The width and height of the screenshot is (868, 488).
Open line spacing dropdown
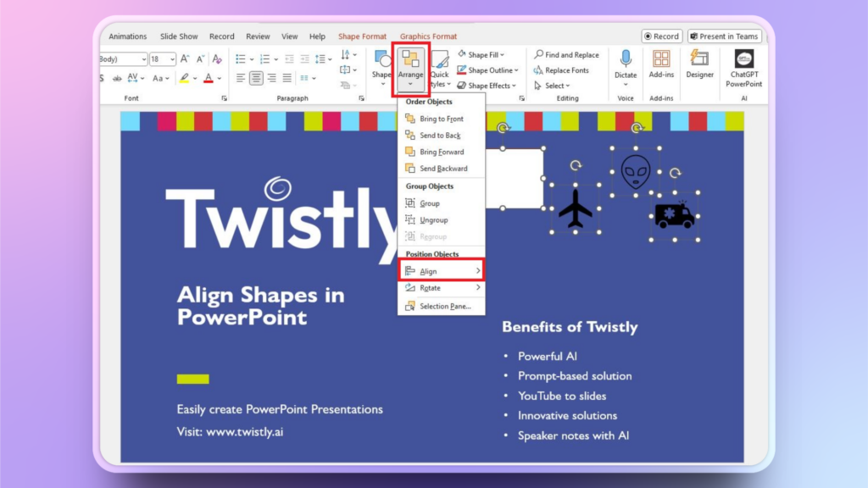(x=323, y=59)
